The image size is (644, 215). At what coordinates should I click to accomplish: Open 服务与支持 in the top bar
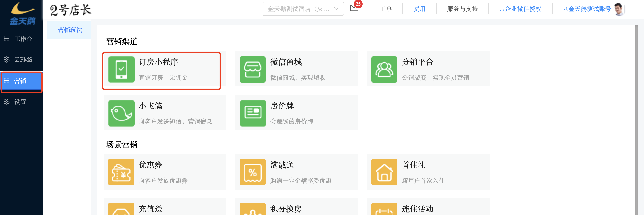point(463,9)
